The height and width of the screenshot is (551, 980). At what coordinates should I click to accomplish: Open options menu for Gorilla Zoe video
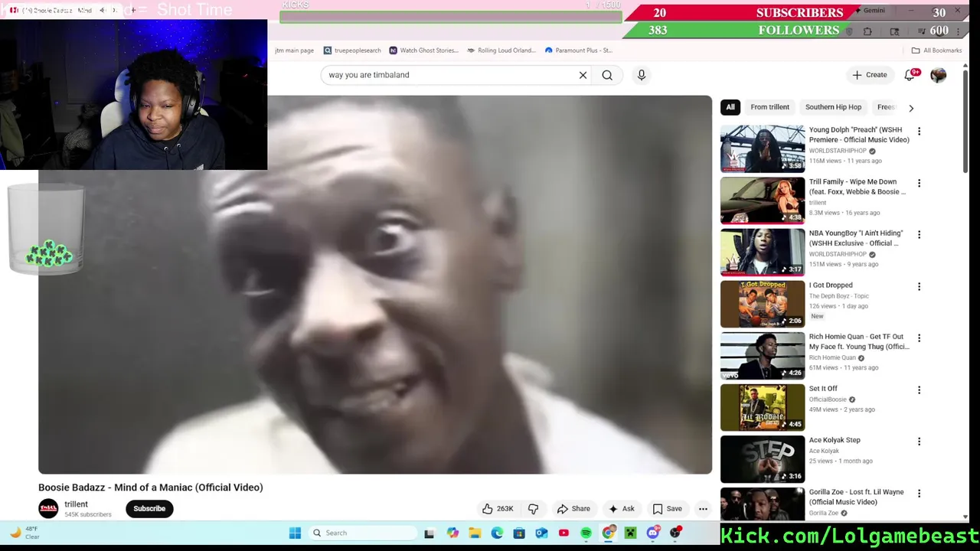(919, 493)
